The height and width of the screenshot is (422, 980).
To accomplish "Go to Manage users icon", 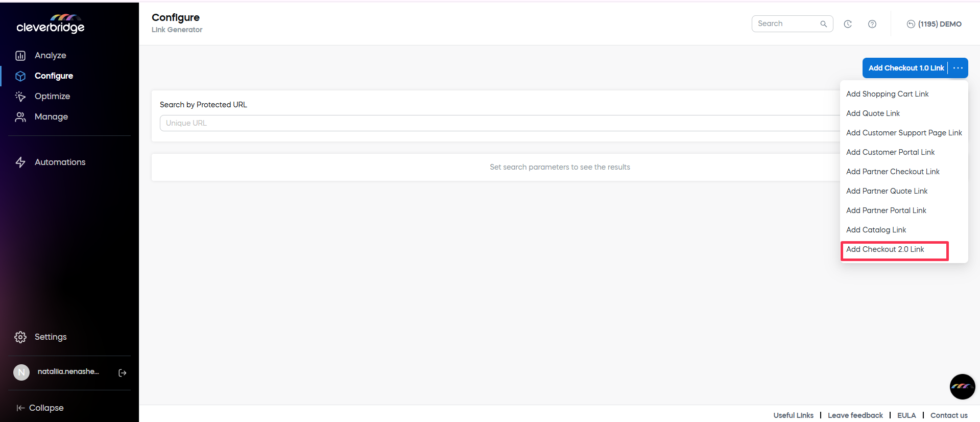I will click(x=20, y=117).
